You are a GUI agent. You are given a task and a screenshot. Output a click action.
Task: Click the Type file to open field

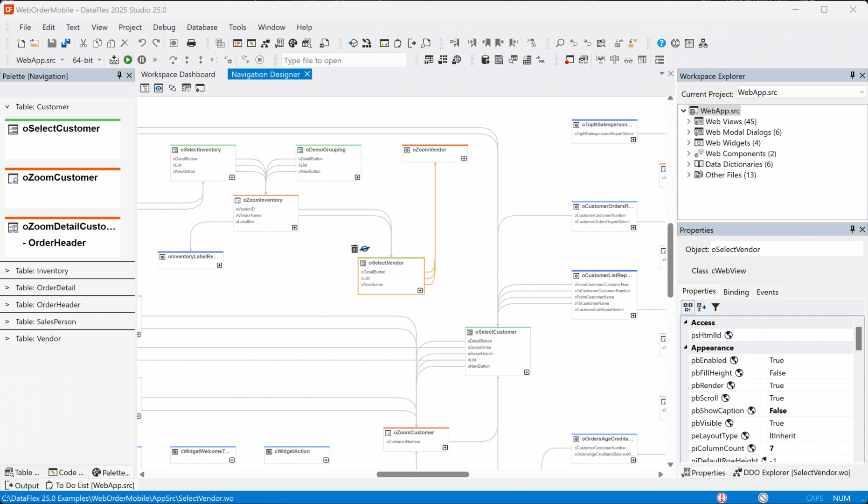[x=344, y=60]
